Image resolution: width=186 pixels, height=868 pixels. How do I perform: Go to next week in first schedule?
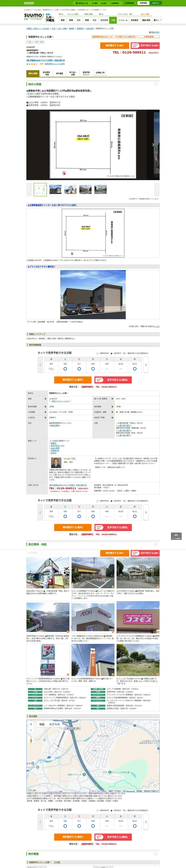click(146, 365)
